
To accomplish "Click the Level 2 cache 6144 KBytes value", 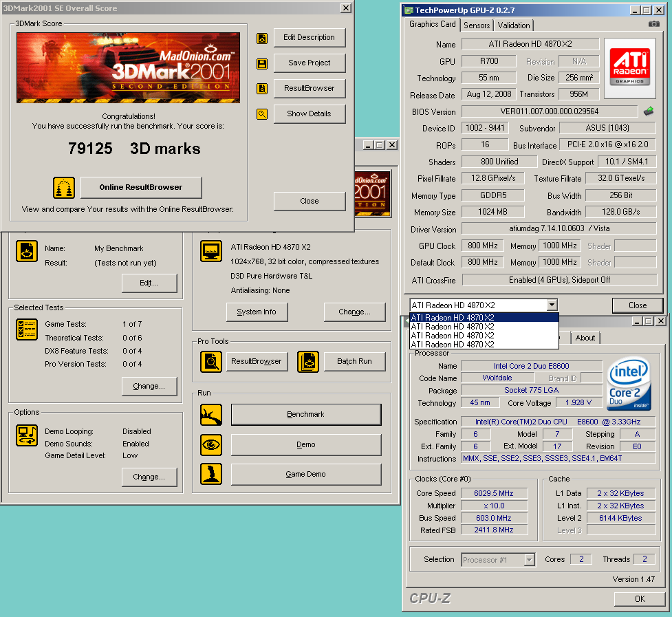I will coord(620,519).
